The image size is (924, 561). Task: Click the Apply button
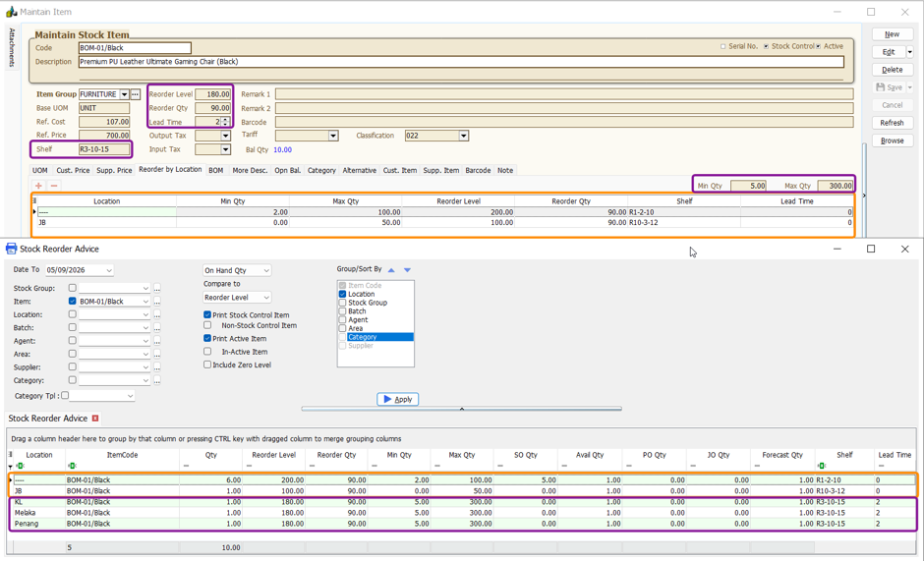click(398, 399)
